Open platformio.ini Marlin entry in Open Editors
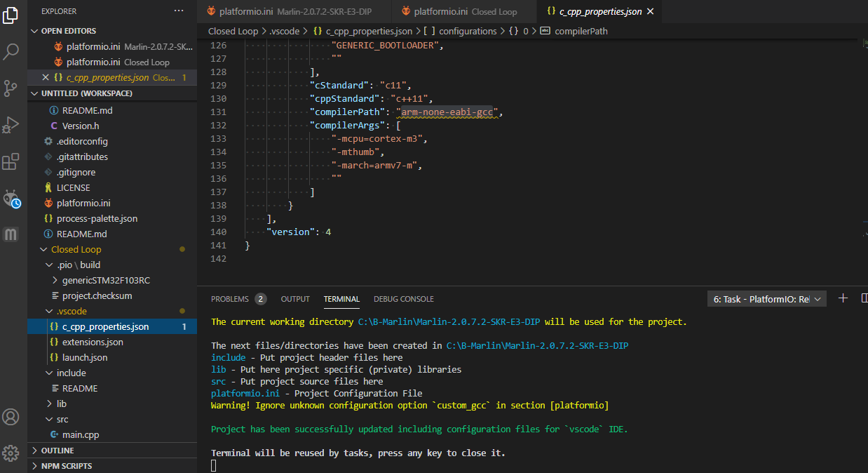The height and width of the screenshot is (473, 868). (112, 47)
